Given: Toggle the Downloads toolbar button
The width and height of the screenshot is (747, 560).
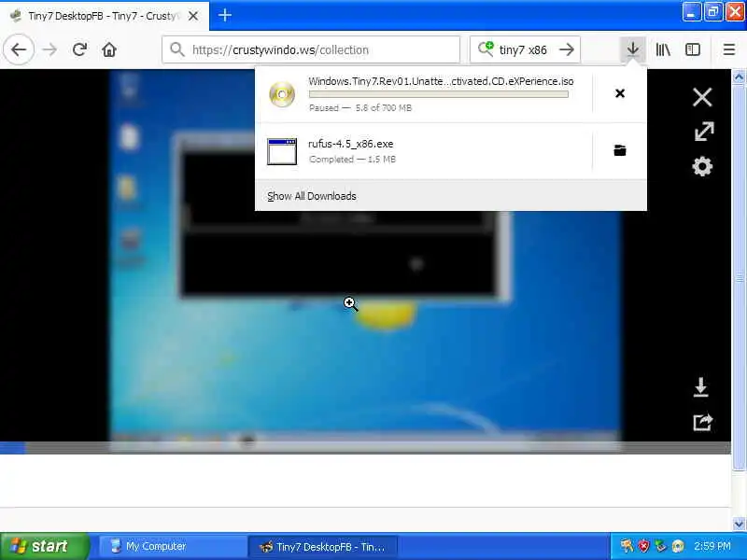Looking at the screenshot, I should coord(633,49).
